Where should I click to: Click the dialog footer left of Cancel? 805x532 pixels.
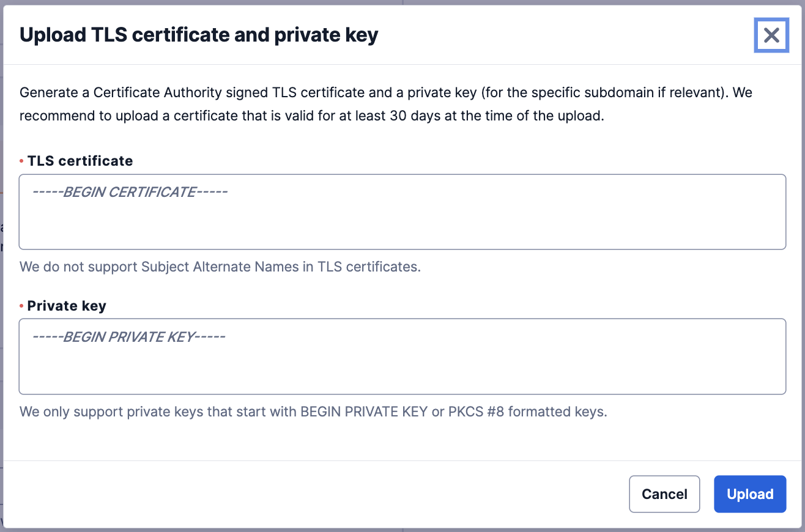(x=306, y=494)
